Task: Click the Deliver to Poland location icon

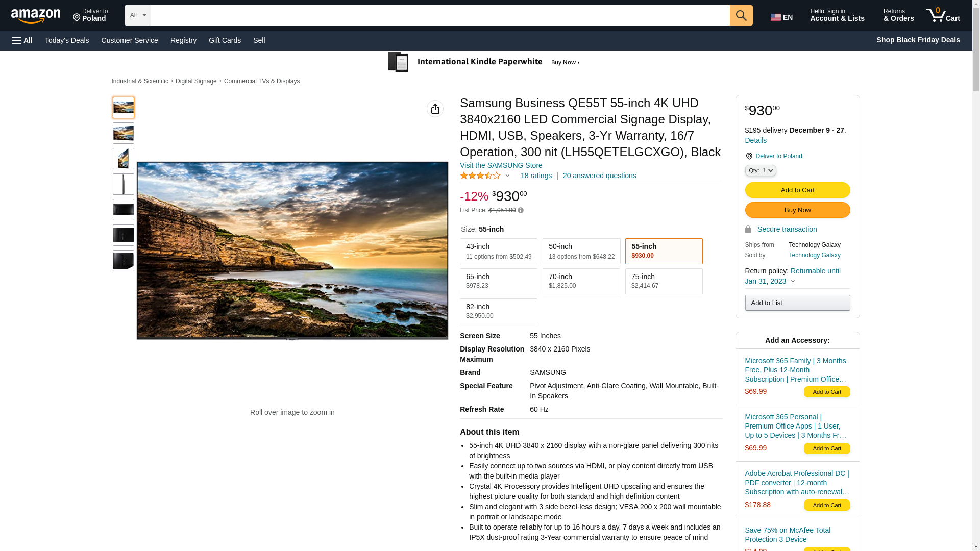Action: [749, 156]
